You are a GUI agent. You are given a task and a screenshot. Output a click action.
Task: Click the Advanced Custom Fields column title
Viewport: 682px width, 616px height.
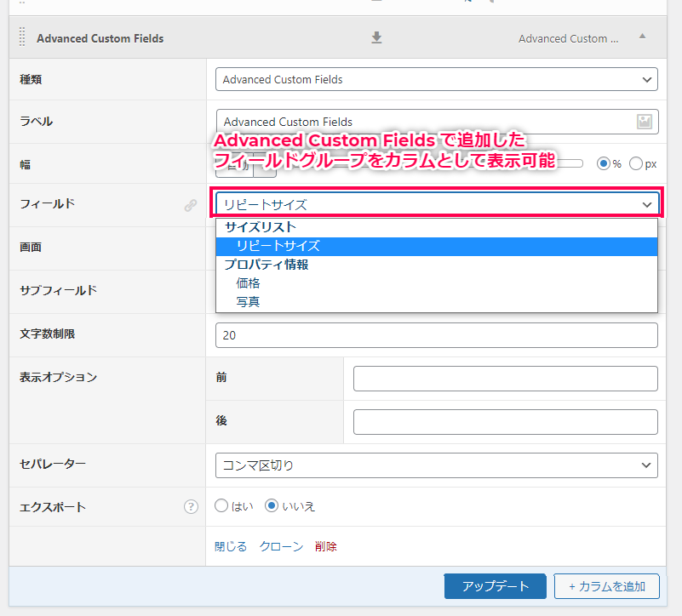pos(100,38)
